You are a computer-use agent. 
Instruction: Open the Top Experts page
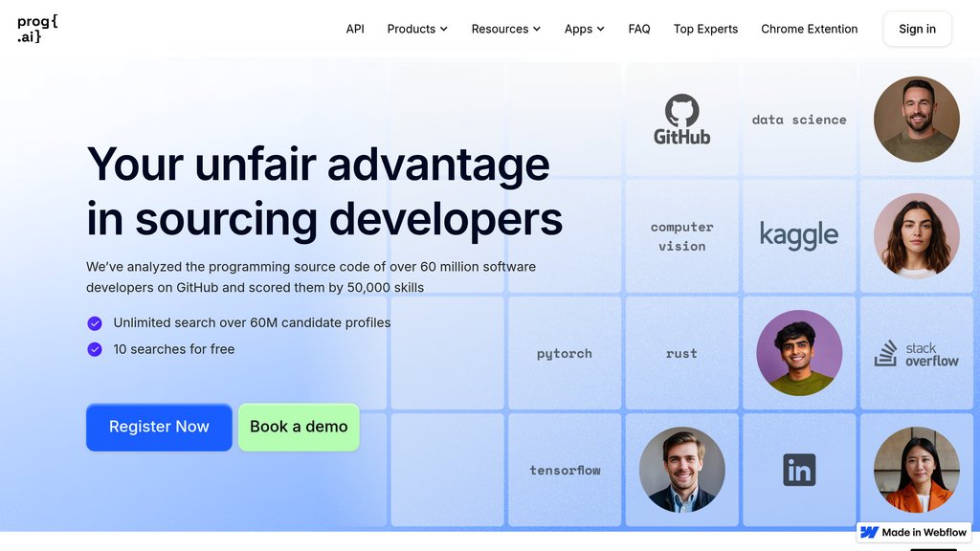click(x=705, y=29)
